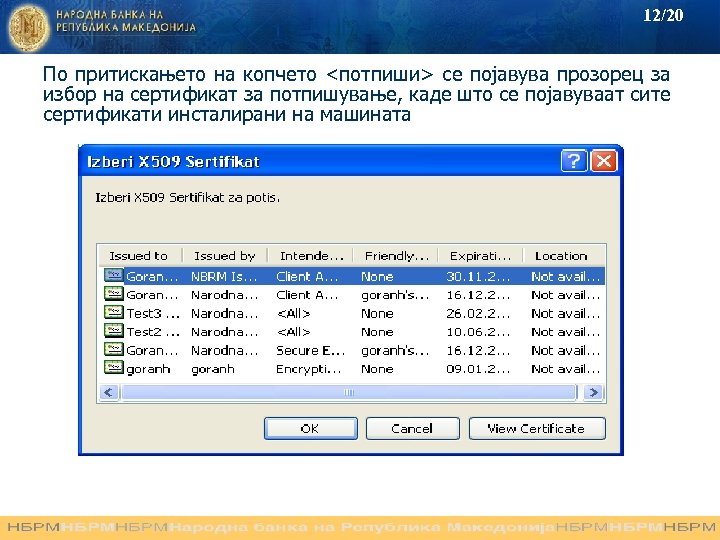
Task: Click the certificate icon of the 16.12 Client A... row
Action: pos(113,294)
